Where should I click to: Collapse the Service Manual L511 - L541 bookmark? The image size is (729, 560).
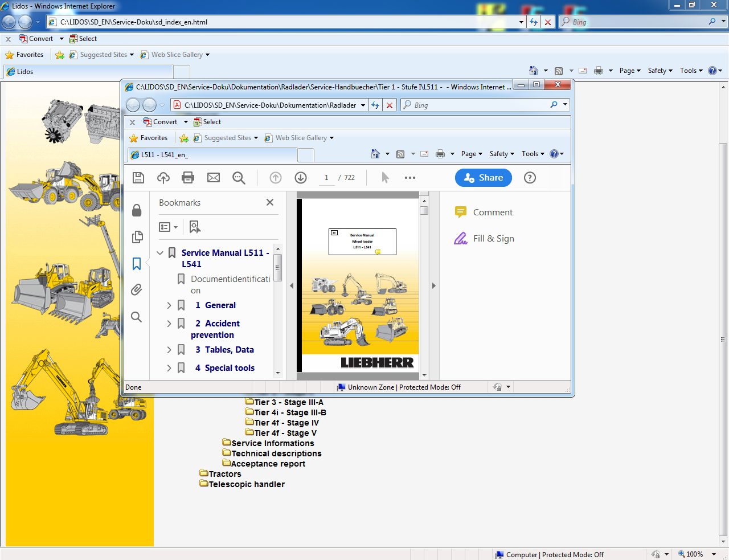[x=160, y=252]
